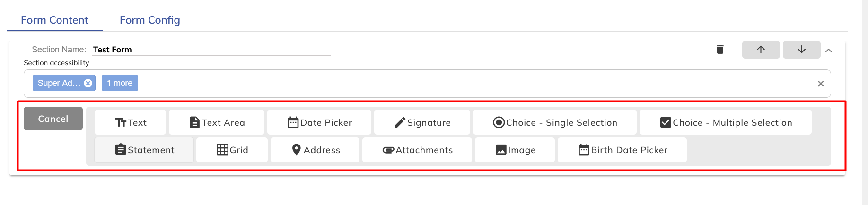
Task: Add a Date Picker field
Action: [320, 122]
